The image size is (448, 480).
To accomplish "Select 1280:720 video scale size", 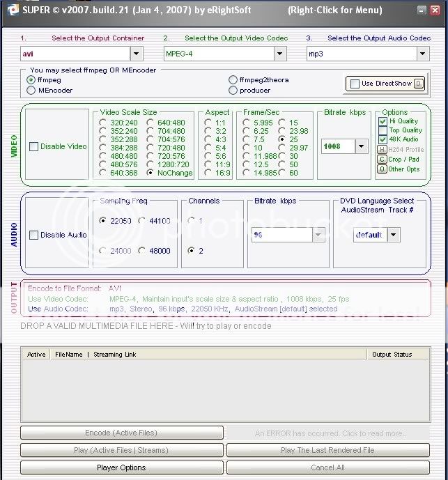I will (x=150, y=164).
